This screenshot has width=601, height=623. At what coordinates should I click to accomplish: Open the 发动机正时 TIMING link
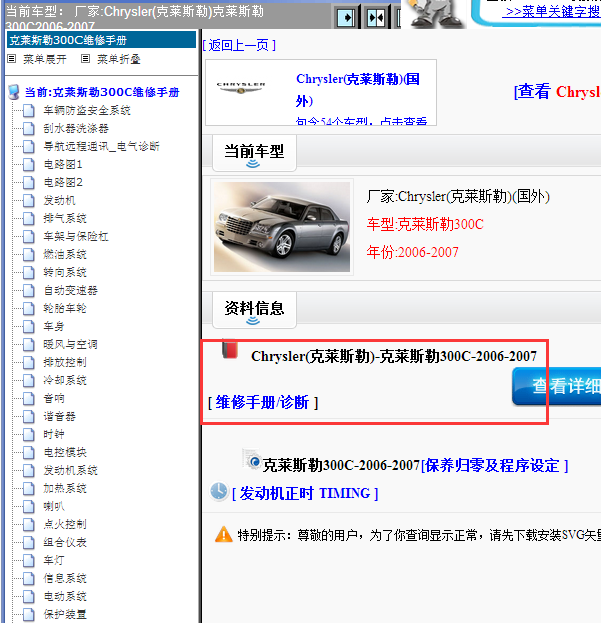pyautogui.click(x=305, y=493)
